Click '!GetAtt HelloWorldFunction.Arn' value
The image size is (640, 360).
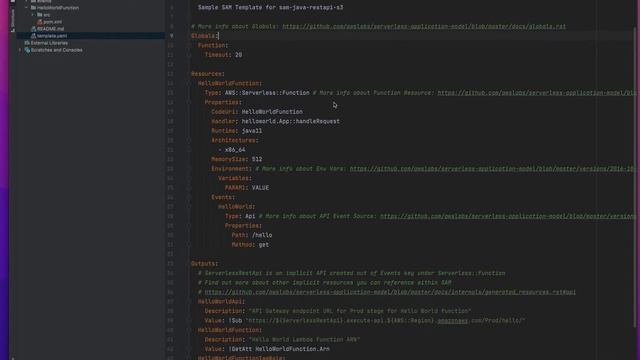click(279, 349)
